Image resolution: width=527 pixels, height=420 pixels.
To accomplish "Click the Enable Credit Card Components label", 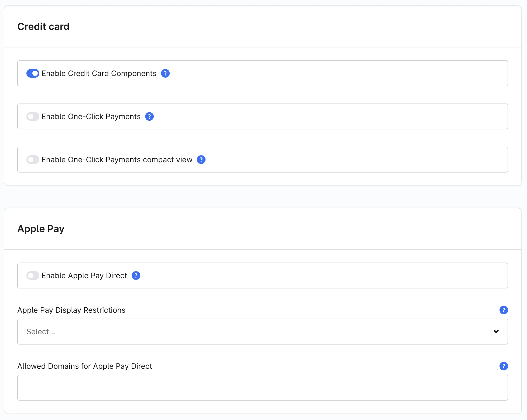I will [99, 73].
